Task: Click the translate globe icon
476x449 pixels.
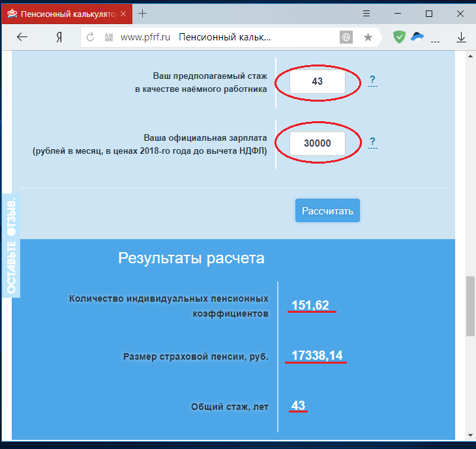Action: coord(346,37)
